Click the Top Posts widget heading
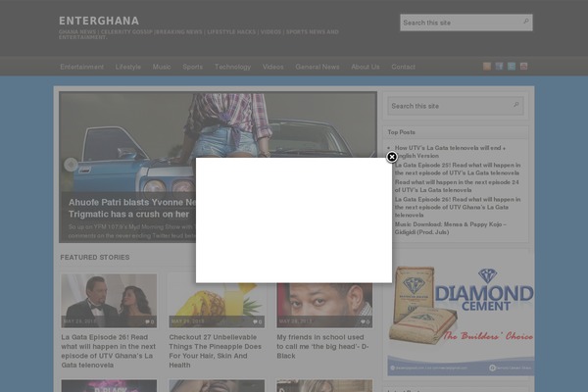 click(401, 132)
